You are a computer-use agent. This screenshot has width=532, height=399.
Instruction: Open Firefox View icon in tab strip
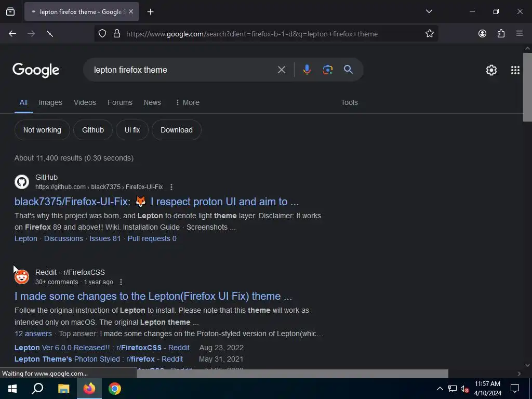10,11
